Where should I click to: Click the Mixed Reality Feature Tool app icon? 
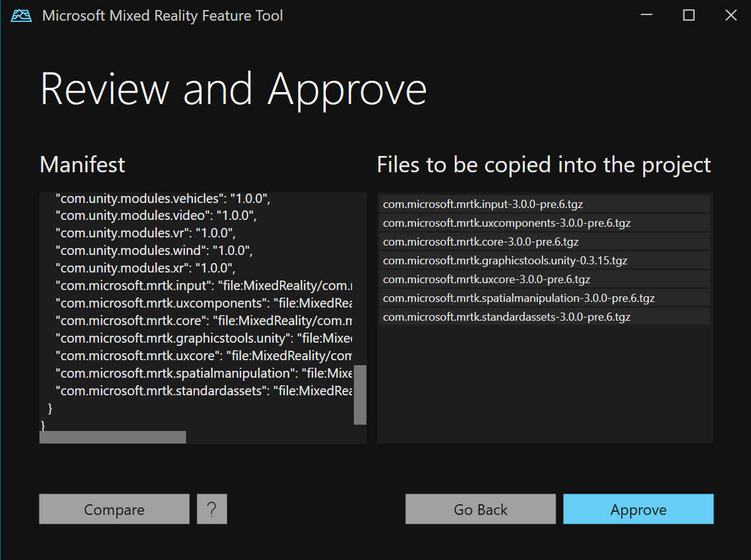tap(21, 16)
